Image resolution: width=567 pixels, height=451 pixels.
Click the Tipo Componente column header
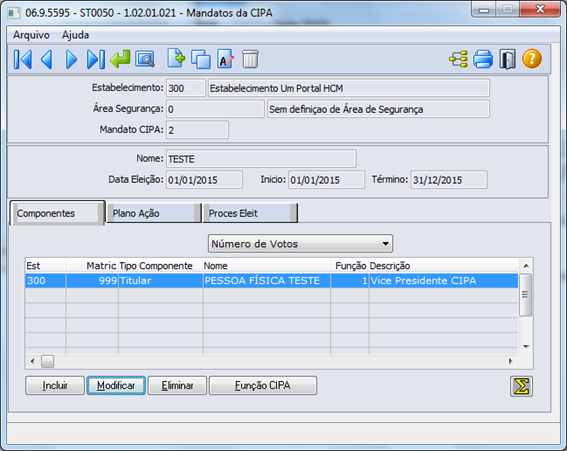161,266
